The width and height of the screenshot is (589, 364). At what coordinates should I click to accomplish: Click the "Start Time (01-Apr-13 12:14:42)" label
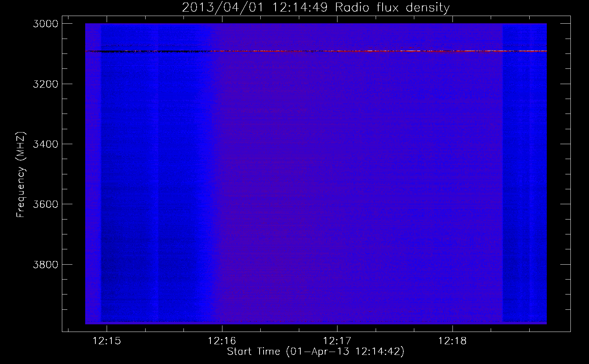coord(316,352)
